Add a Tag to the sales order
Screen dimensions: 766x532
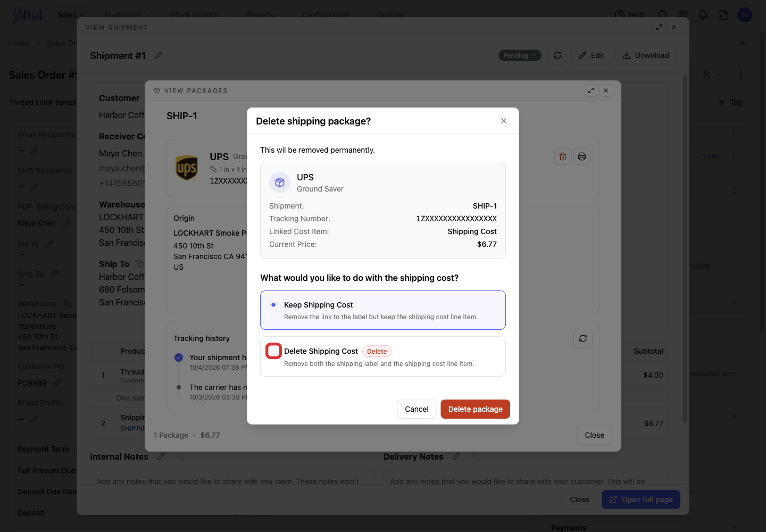[x=730, y=102]
